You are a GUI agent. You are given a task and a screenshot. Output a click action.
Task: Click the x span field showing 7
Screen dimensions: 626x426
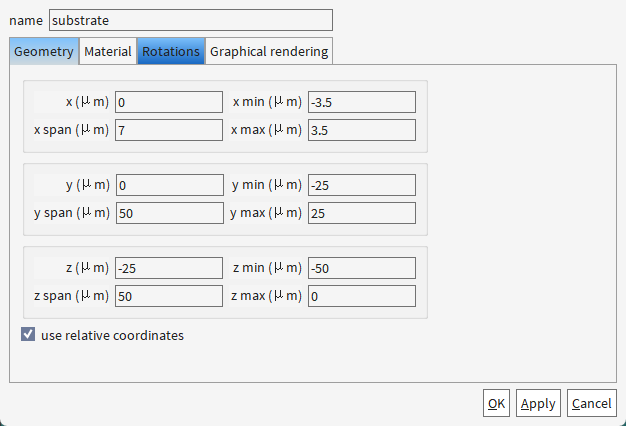[169, 130]
